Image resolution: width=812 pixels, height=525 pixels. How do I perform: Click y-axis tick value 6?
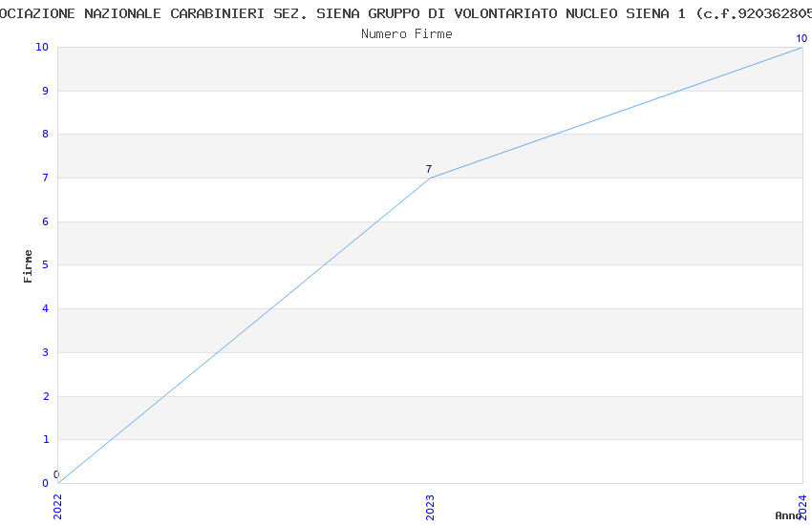click(x=46, y=221)
